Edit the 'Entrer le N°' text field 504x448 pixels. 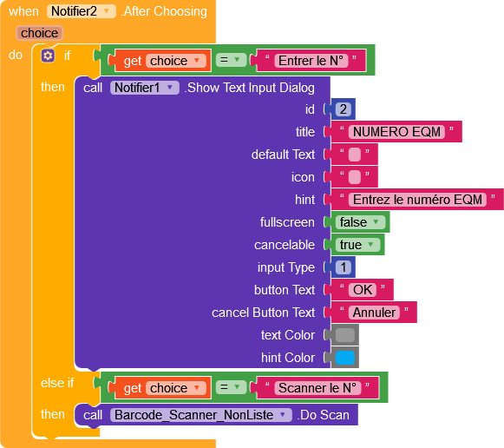311,61
